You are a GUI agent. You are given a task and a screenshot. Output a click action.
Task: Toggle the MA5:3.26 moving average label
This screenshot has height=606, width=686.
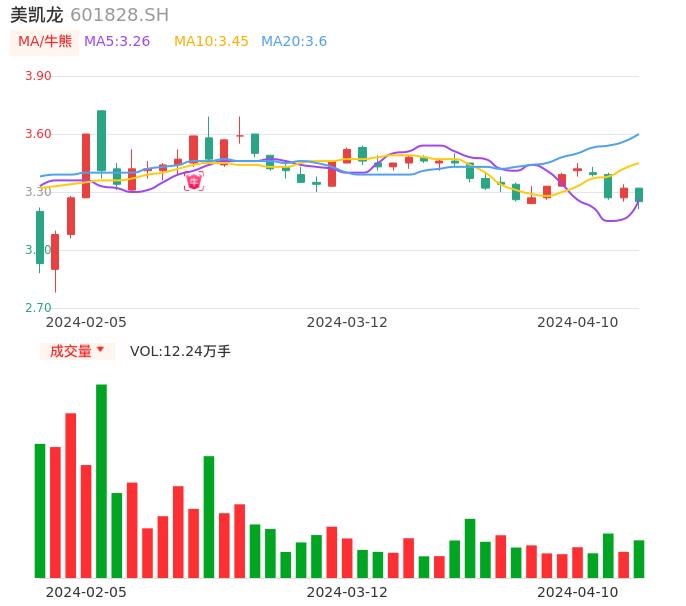click(x=117, y=41)
